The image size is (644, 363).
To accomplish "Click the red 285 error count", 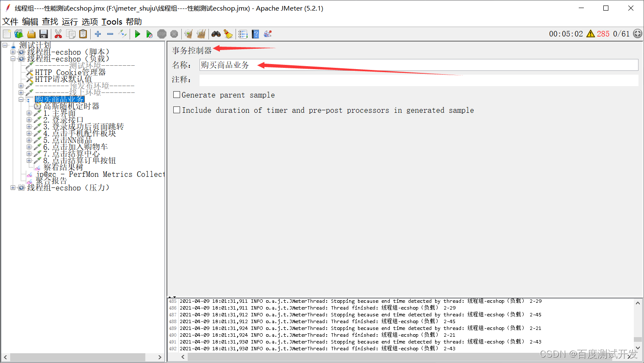I will pyautogui.click(x=603, y=34).
